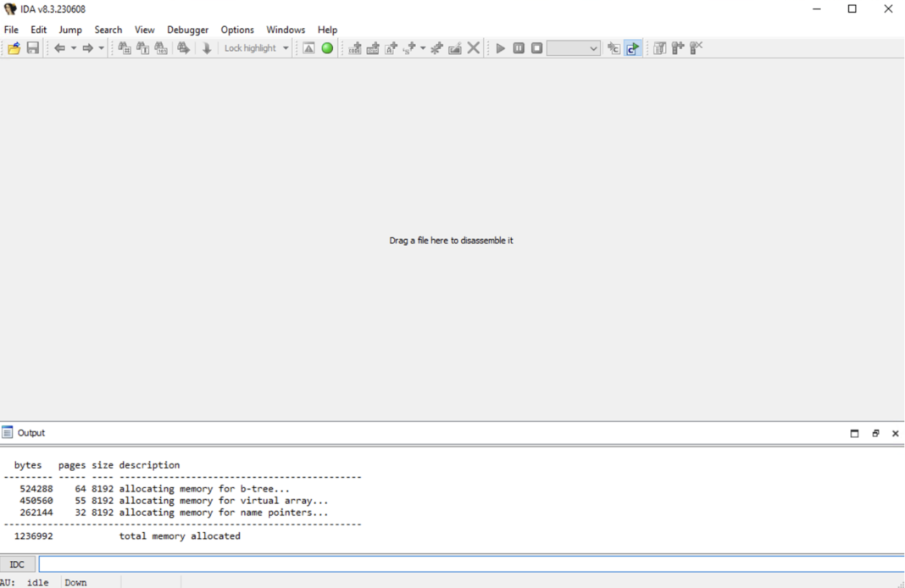Undock the Output panel
Image resolution: width=905 pixels, height=588 pixels.
click(875, 433)
